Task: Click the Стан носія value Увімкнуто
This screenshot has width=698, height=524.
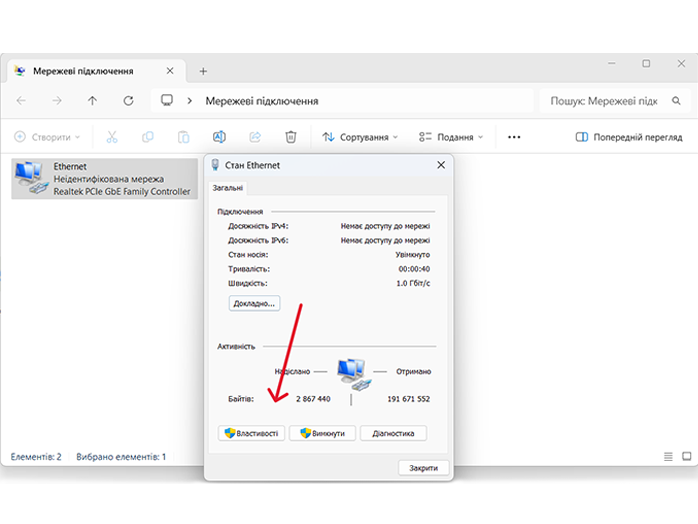Action: [413, 255]
